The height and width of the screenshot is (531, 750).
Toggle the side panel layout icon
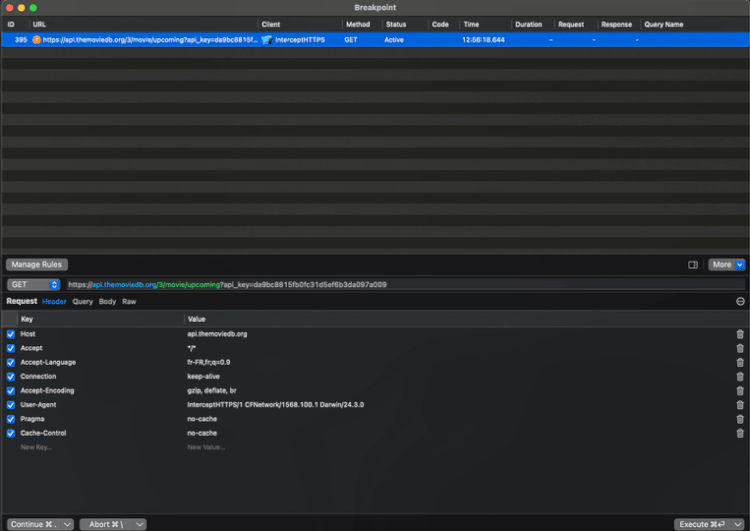pyautogui.click(x=693, y=265)
